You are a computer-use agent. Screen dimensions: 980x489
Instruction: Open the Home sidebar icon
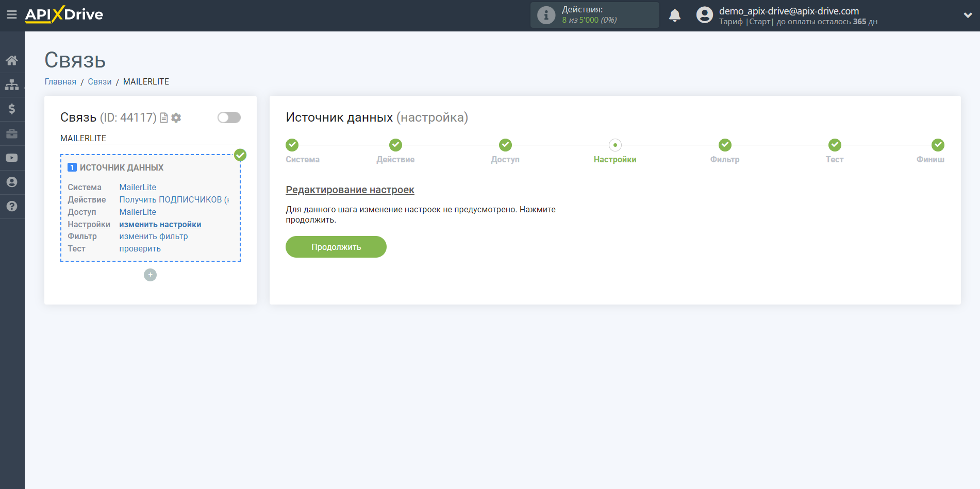pos(12,60)
